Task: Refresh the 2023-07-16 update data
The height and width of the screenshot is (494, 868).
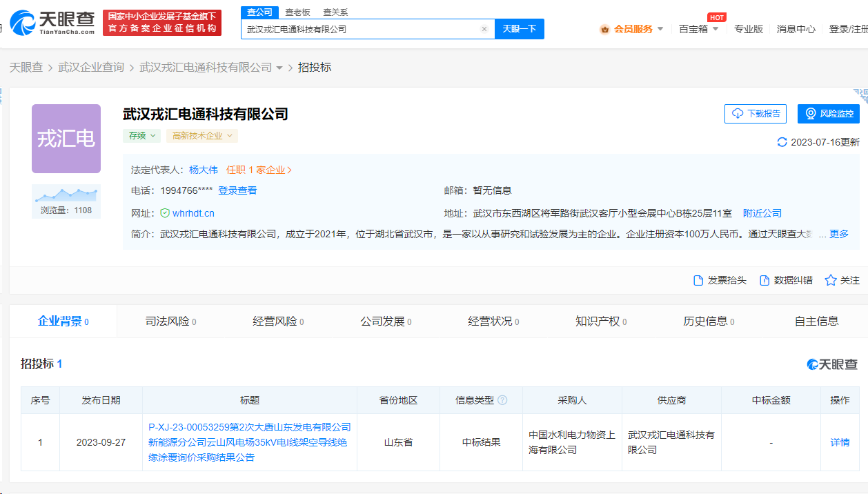Action: click(x=782, y=142)
